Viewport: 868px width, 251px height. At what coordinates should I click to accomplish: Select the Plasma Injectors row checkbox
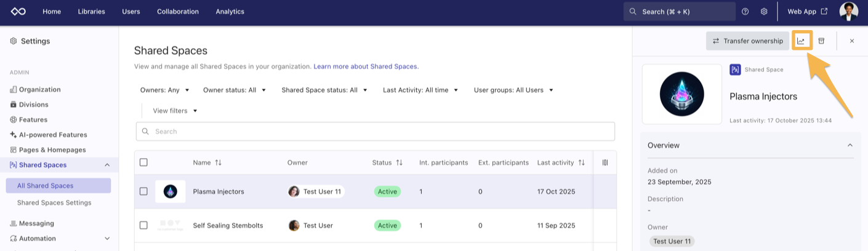[143, 191]
